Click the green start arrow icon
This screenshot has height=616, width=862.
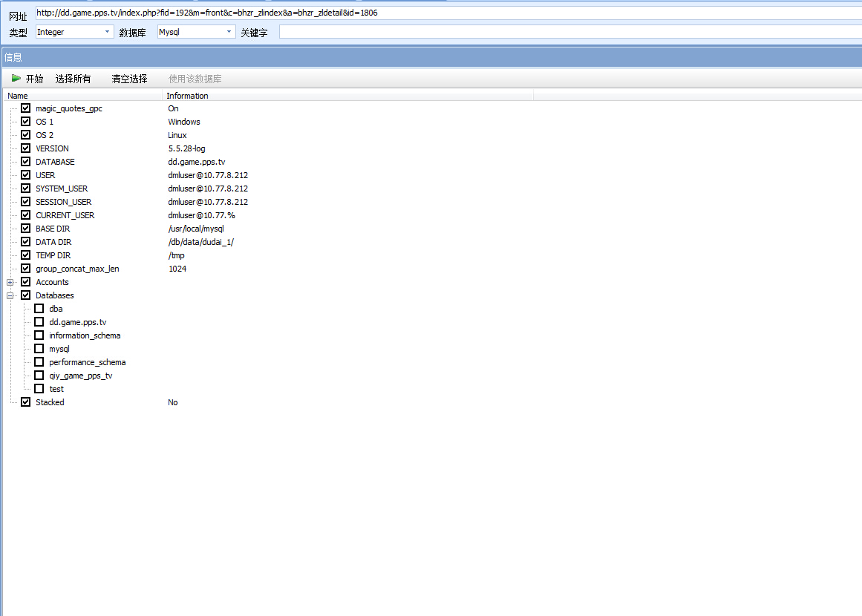tap(16, 79)
